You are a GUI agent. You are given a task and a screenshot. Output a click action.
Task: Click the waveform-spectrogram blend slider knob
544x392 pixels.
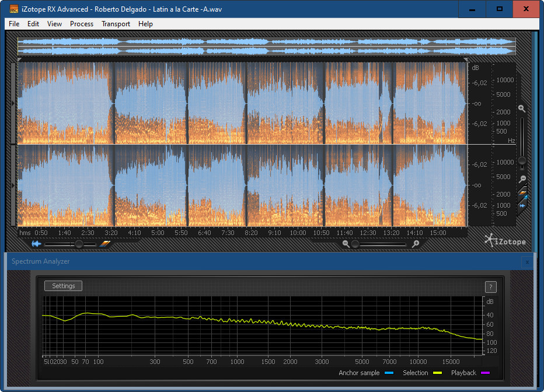click(x=79, y=244)
